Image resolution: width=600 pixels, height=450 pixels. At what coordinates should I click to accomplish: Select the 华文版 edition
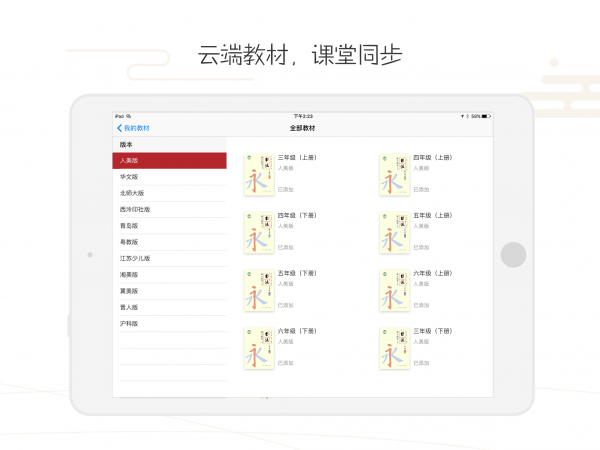click(x=170, y=177)
